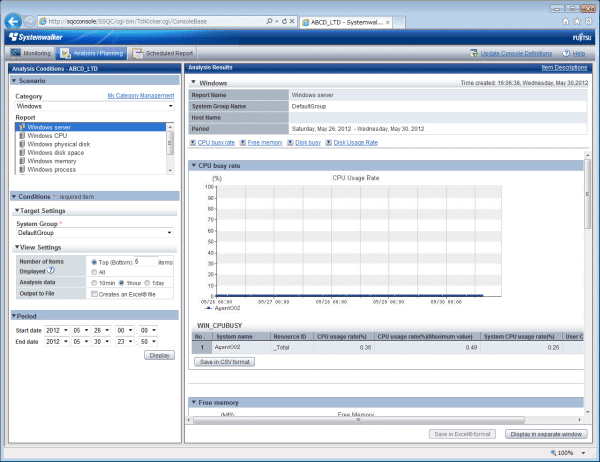Open the Item Descriptions link
The image size is (600, 462).
click(564, 67)
